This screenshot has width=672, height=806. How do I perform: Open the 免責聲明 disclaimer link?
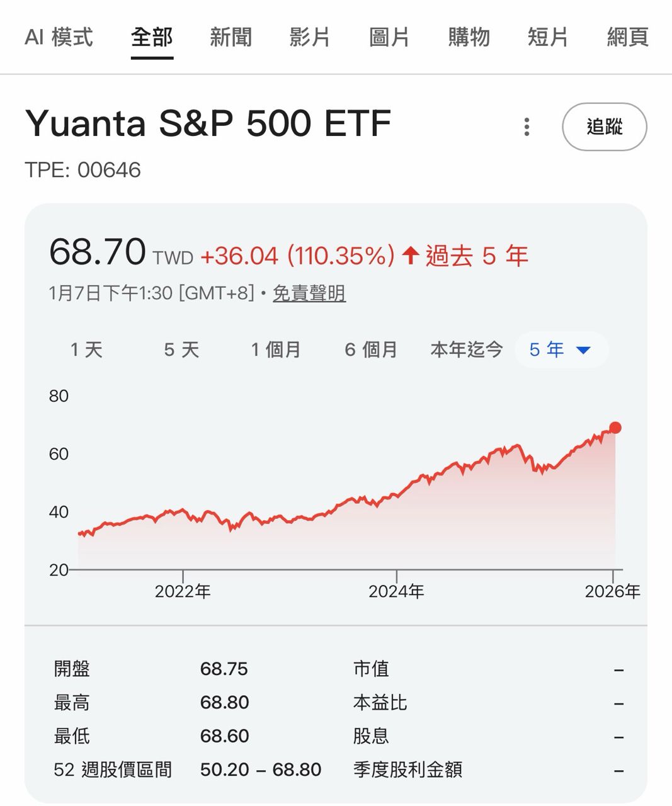click(x=309, y=293)
